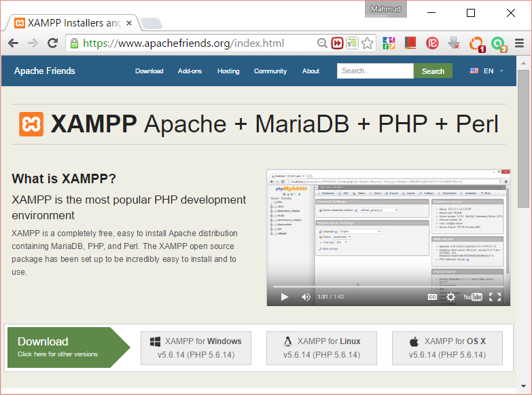This screenshot has width=532, height=395.
Task: Watch the video on YouTube logo
Action: click(473, 297)
